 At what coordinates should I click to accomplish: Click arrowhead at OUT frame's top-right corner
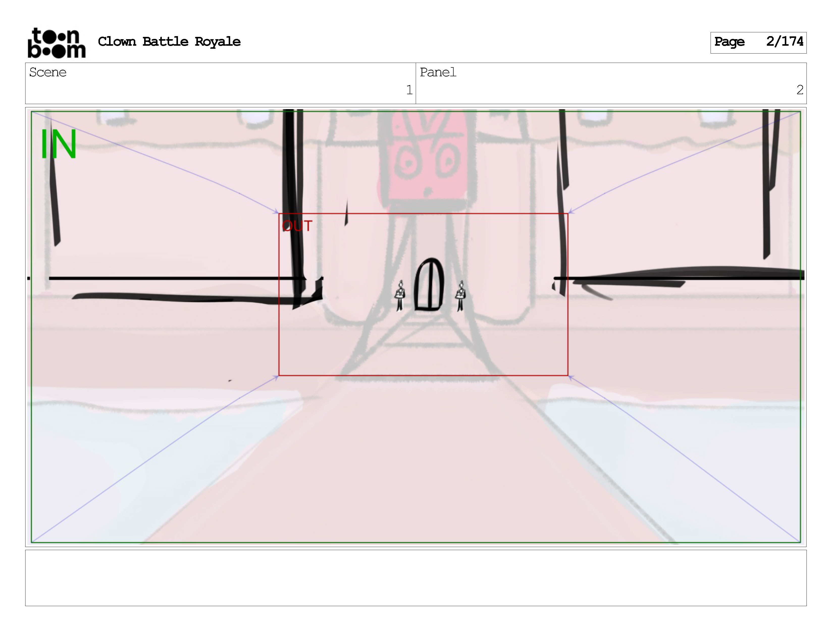[570, 211]
